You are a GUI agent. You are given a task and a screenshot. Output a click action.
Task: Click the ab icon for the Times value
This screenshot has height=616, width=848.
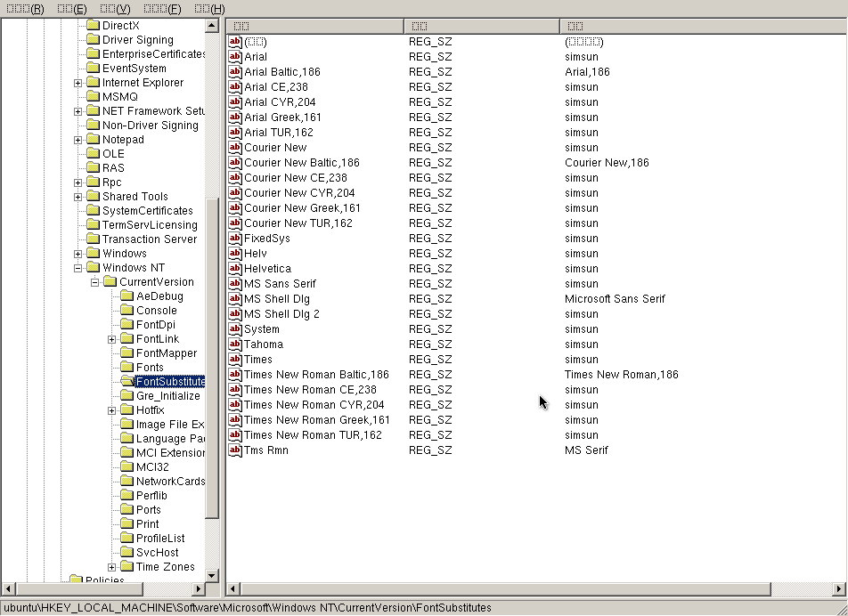tap(235, 360)
